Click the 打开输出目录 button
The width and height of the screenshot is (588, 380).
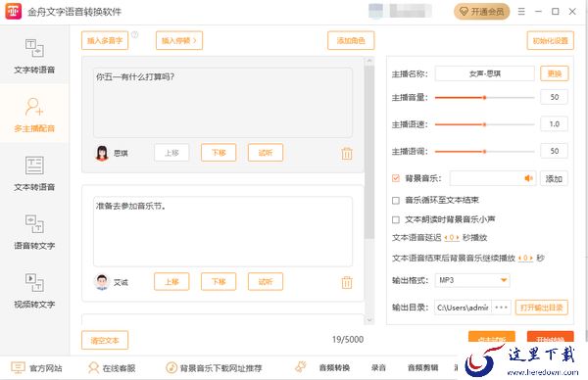[x=542, y=308]
